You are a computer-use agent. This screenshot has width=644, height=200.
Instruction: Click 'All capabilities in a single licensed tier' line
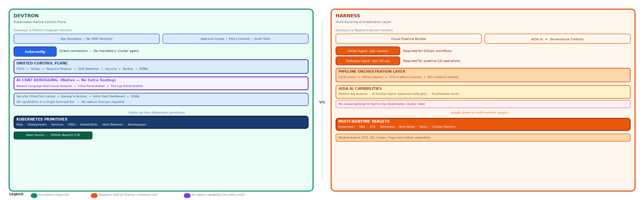(x=70, y=102)
